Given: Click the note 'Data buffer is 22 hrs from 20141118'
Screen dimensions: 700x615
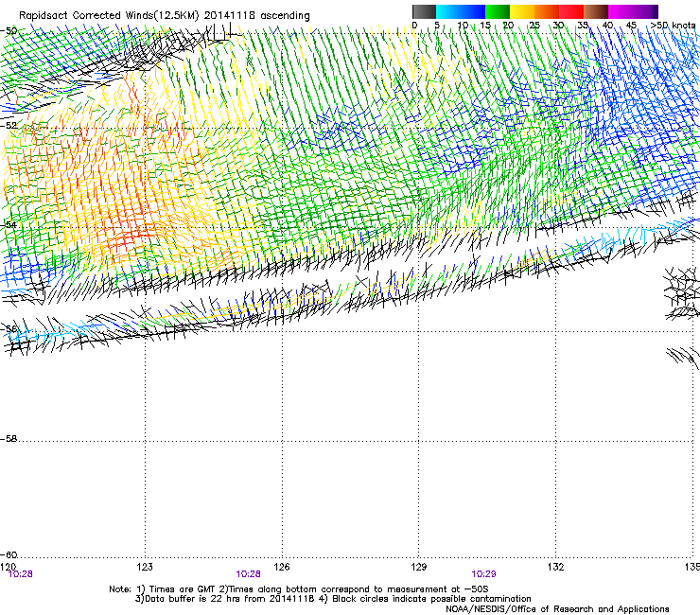Looking at the screenshot, I should [231, 599].
